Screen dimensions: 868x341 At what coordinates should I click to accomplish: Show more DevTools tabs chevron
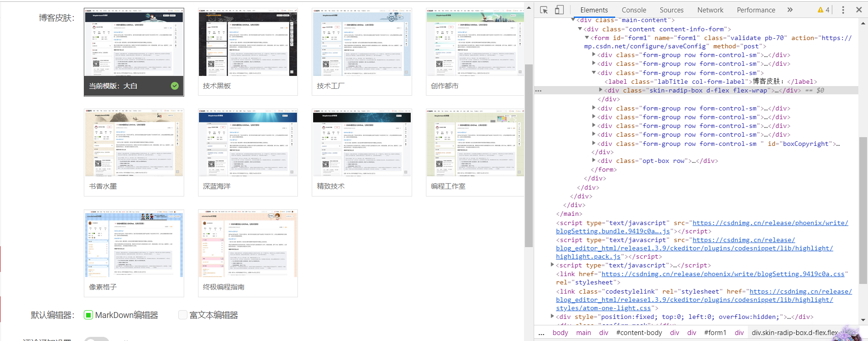click(x=790, y=10)
